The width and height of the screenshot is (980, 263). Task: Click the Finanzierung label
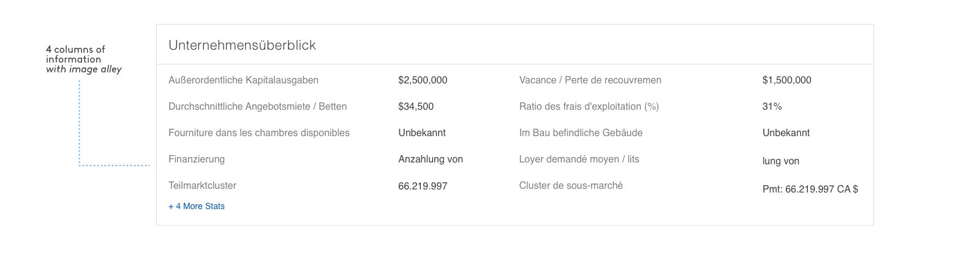[197, 159]
